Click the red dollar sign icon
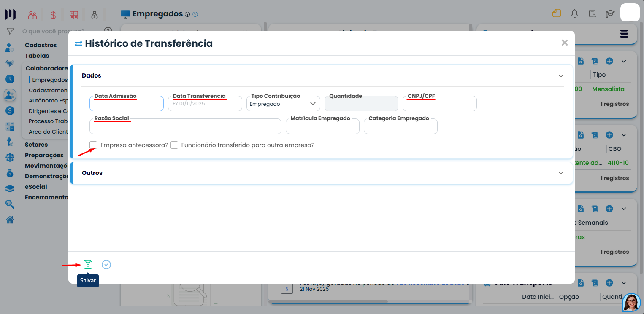The width and height of the screenshot is (644, 314). [53, 15]
